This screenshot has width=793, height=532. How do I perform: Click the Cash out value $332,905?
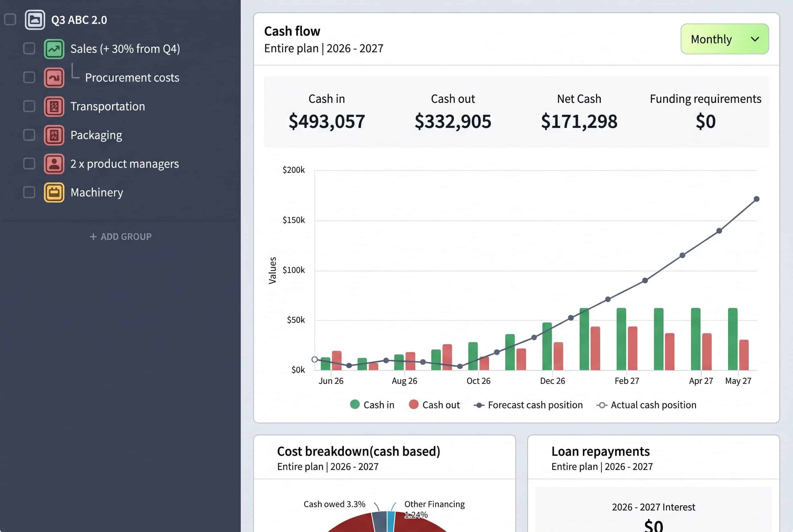point(453,121)
